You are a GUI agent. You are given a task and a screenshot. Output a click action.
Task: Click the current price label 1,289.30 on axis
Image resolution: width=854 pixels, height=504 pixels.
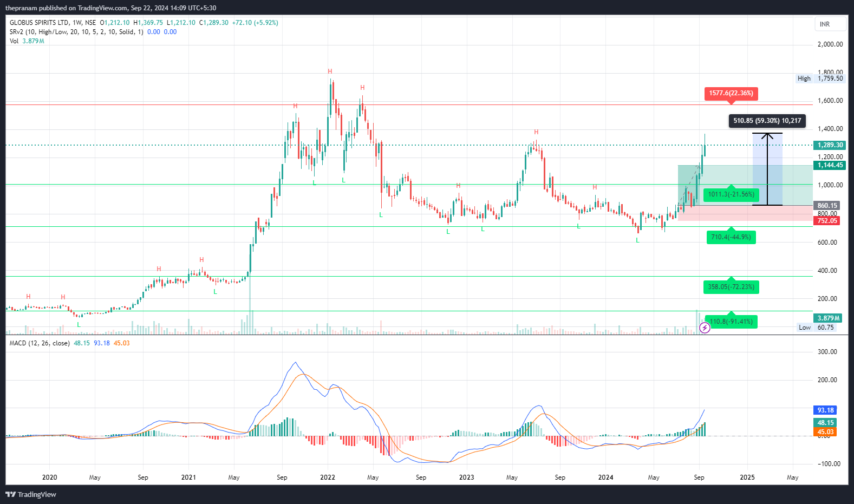pos(830,145)
